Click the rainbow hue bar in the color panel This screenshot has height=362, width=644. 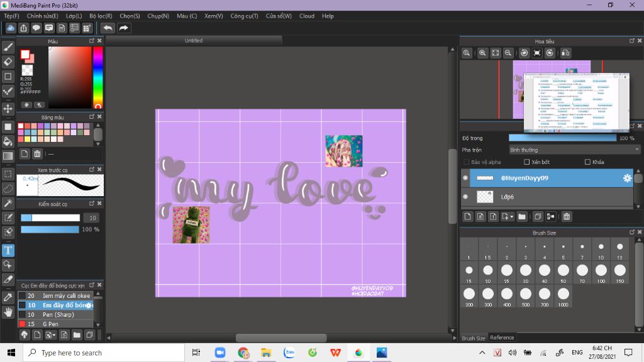tap(97, 77)
